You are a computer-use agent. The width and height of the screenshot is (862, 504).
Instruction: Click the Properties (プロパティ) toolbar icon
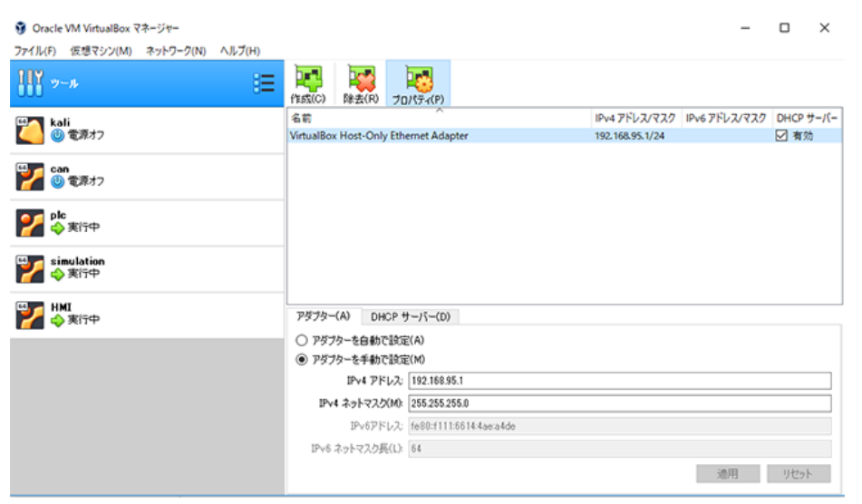click(x=420, y=79)
